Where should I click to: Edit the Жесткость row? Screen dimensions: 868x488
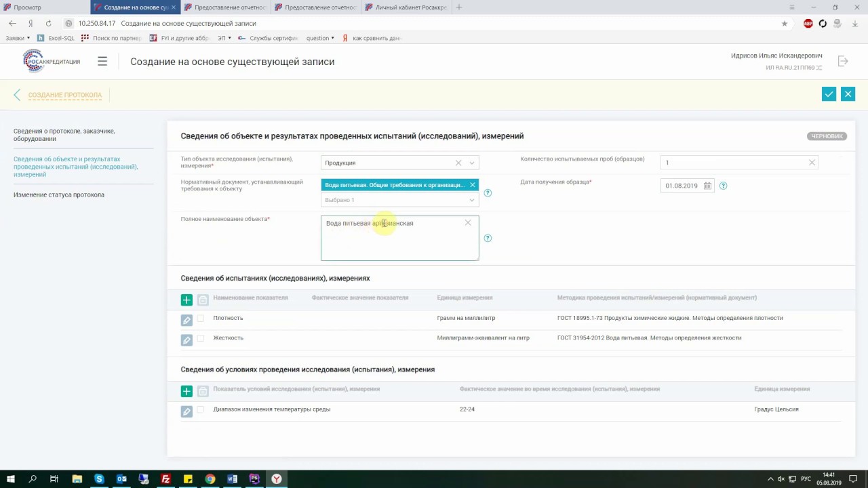tap(186, 340)
